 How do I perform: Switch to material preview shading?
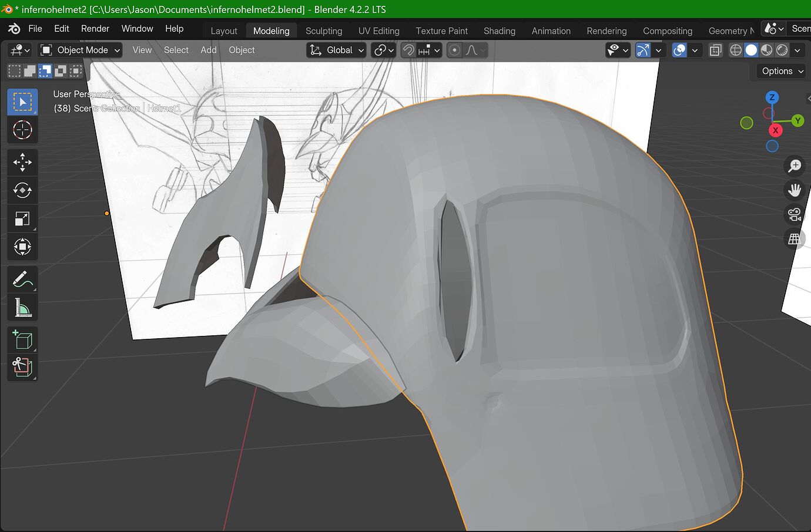point(766,50)
